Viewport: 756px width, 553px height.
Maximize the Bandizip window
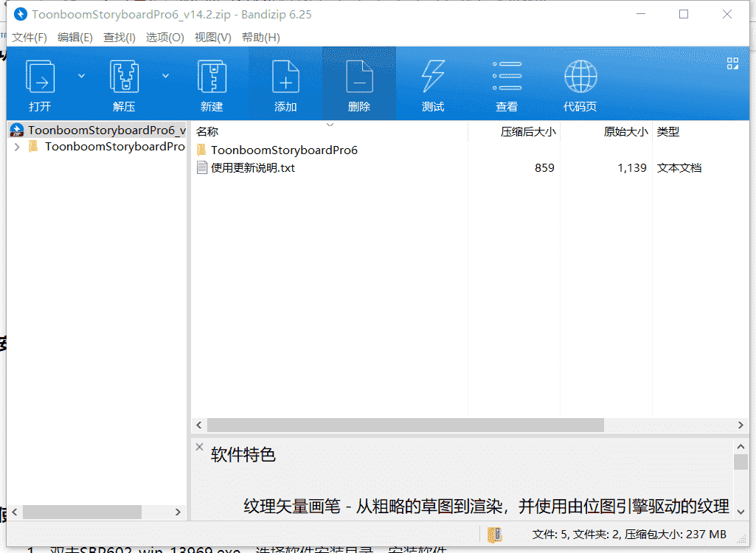[684, 14]
